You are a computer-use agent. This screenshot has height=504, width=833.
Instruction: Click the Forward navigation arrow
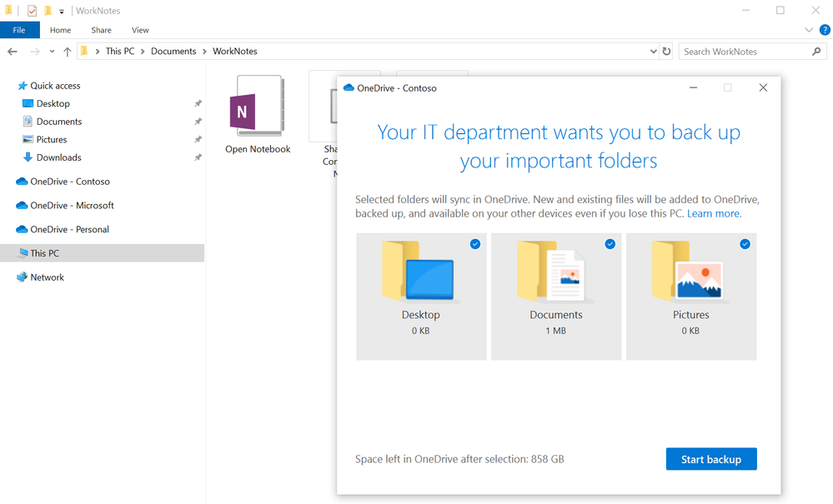(34, 52)
